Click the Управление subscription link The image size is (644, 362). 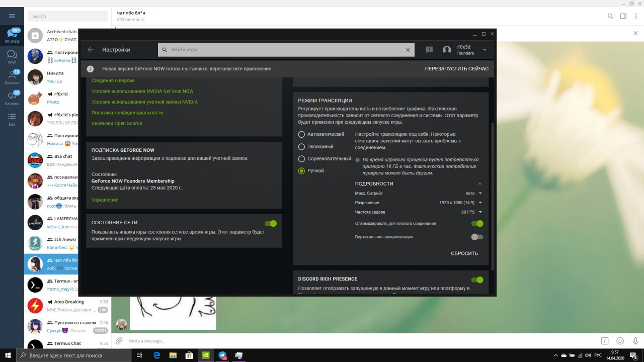coord(105,200)
